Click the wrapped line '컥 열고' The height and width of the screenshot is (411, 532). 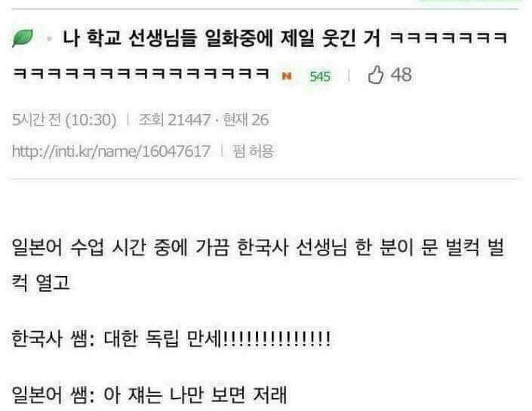(x=41, y=283)
